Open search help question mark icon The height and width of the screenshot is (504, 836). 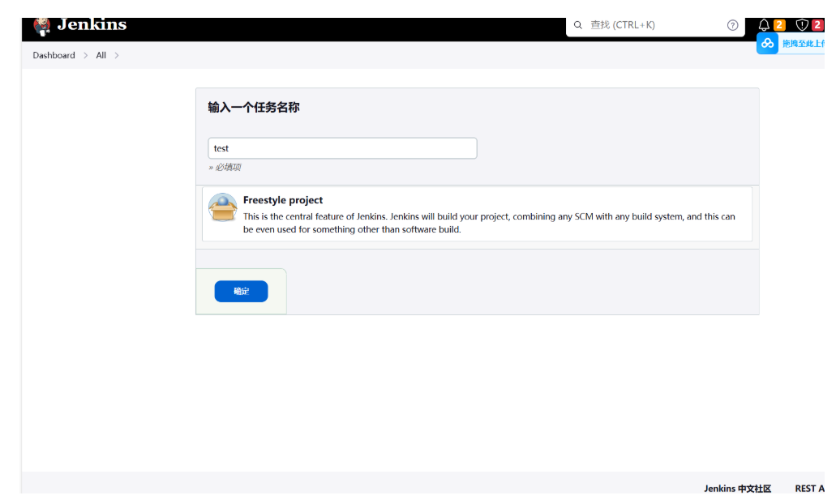coord(732,25)
